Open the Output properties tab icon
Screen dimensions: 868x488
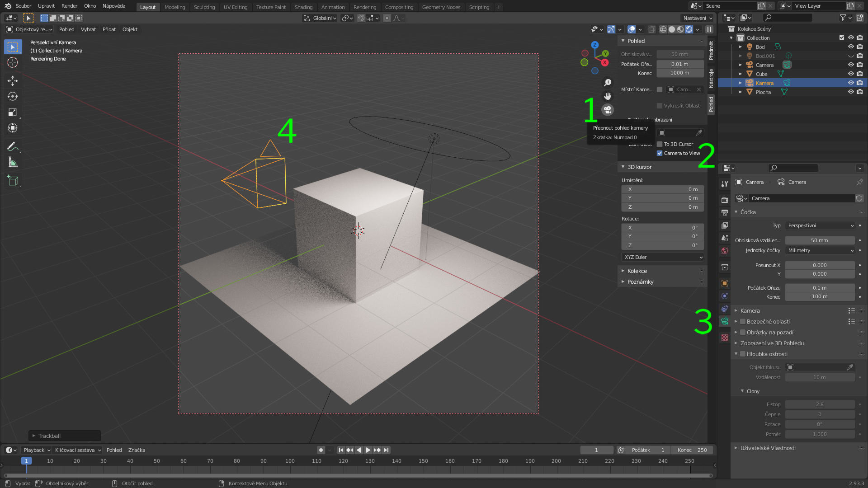(x=725, y=212)
